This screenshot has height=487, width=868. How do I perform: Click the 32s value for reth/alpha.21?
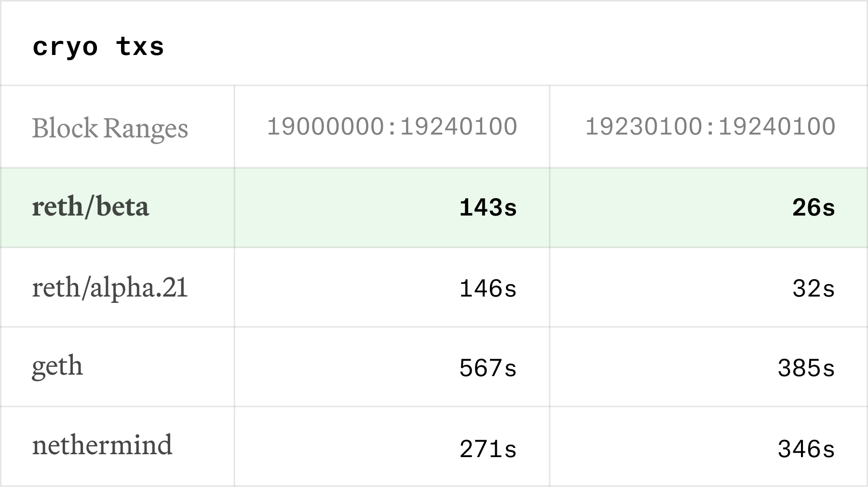(x=814, y=289)
